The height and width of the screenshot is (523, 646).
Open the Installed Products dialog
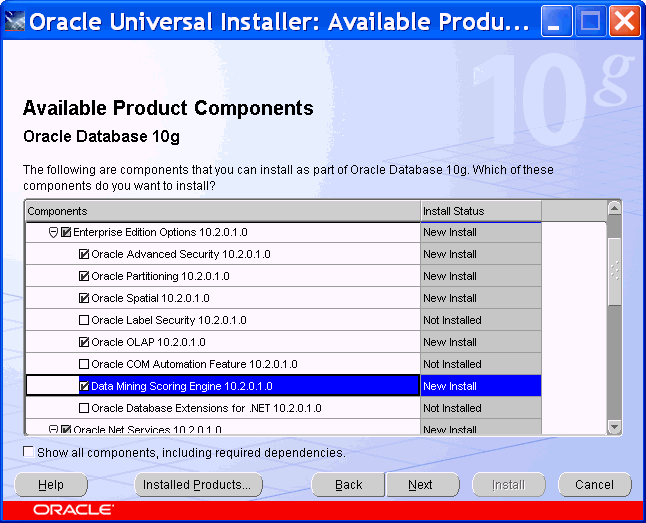point(198,485)
